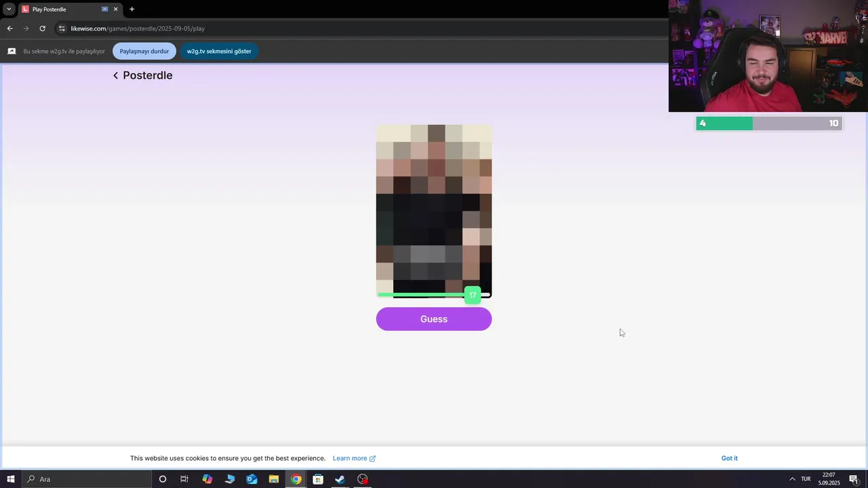Click the round progress bar showing 4 of 10

(x=769, y=123)
